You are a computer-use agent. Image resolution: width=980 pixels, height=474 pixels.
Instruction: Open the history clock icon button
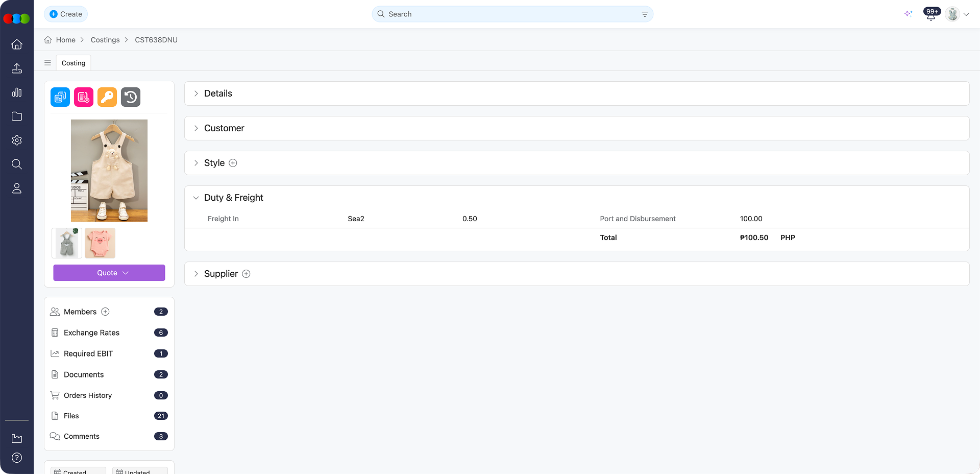pyautogui.click(x=131, y=97)
